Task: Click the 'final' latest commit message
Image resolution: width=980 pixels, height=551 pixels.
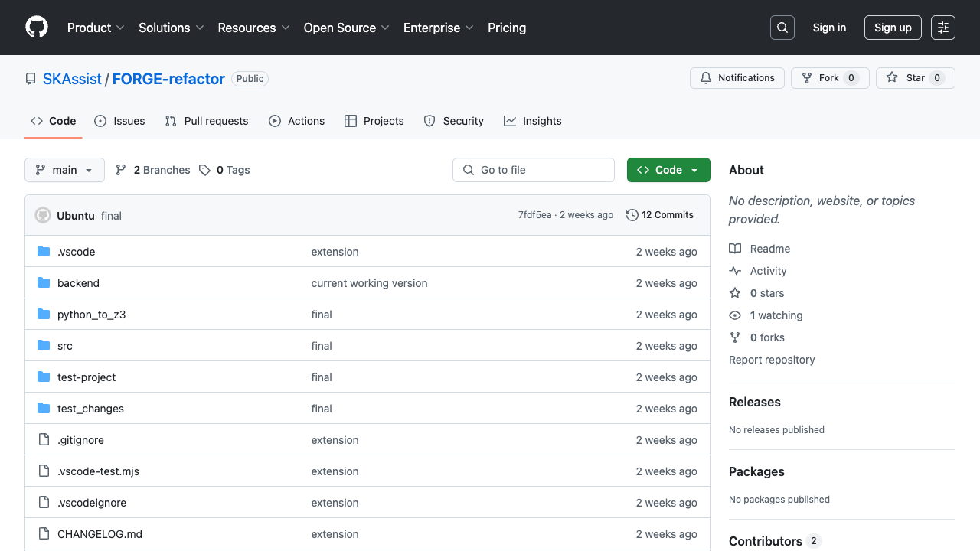Action: [111, 216]
